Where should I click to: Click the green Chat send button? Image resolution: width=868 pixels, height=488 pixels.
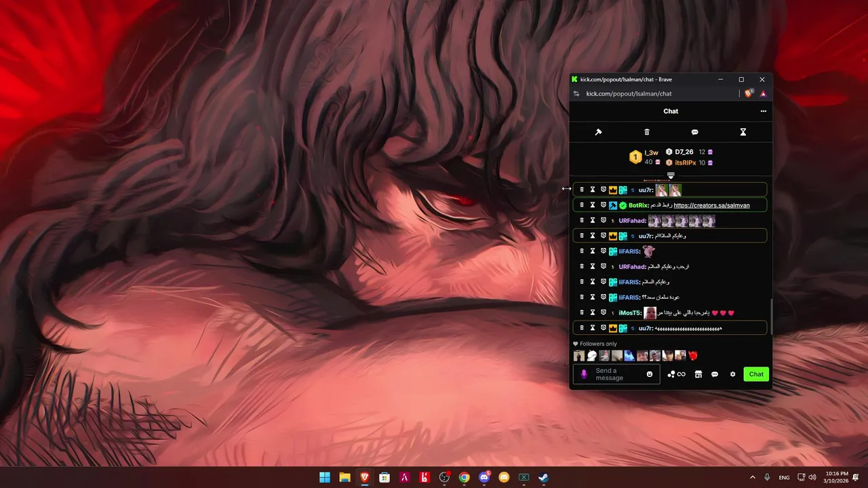756,374
